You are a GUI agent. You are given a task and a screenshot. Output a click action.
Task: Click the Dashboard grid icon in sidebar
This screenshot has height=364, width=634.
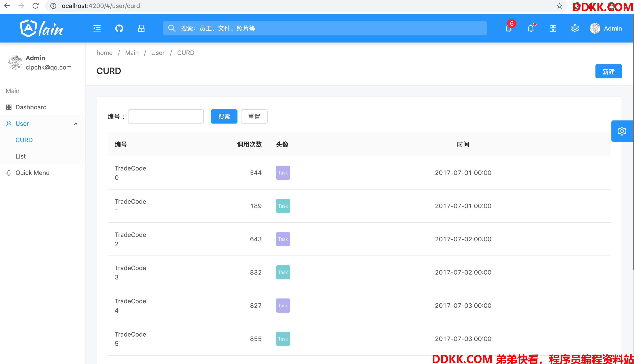pos(9,107)
